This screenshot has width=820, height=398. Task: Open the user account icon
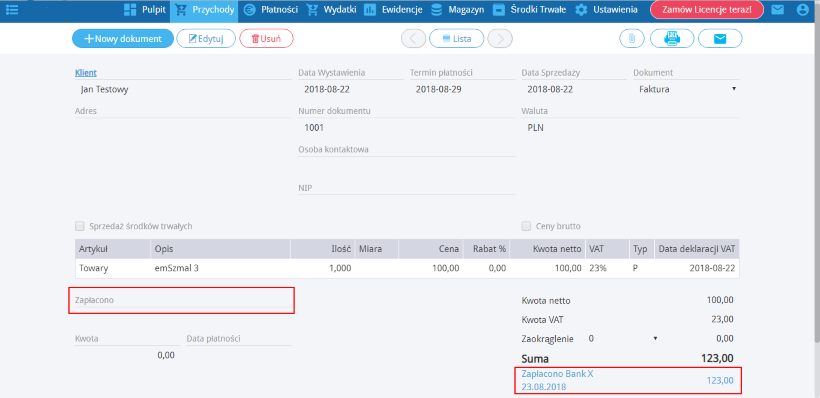coord(803,9)
